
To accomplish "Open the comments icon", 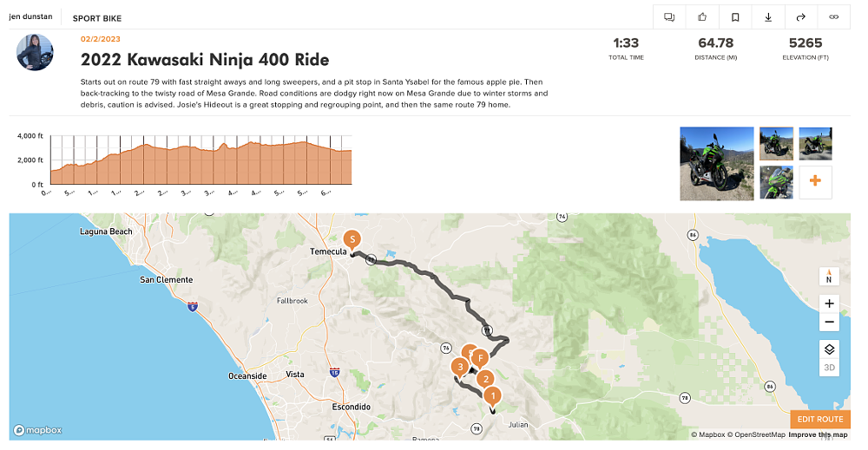I will (669, 17).
